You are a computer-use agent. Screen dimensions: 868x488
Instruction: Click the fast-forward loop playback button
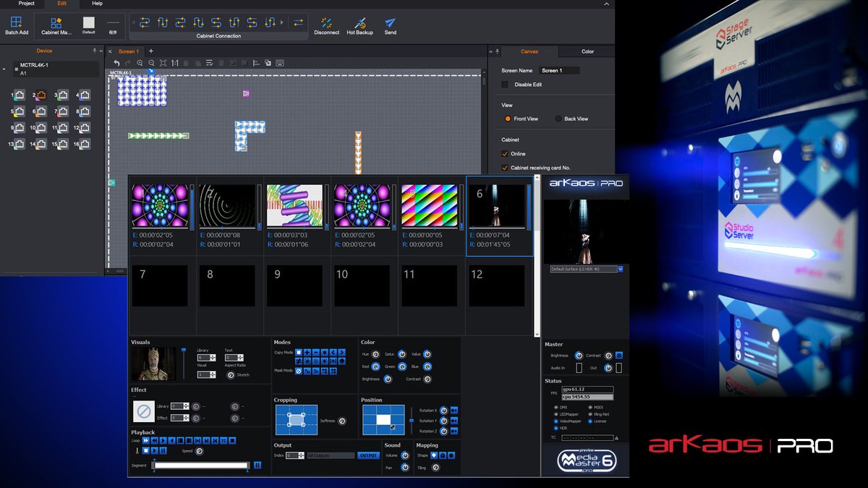146,440
